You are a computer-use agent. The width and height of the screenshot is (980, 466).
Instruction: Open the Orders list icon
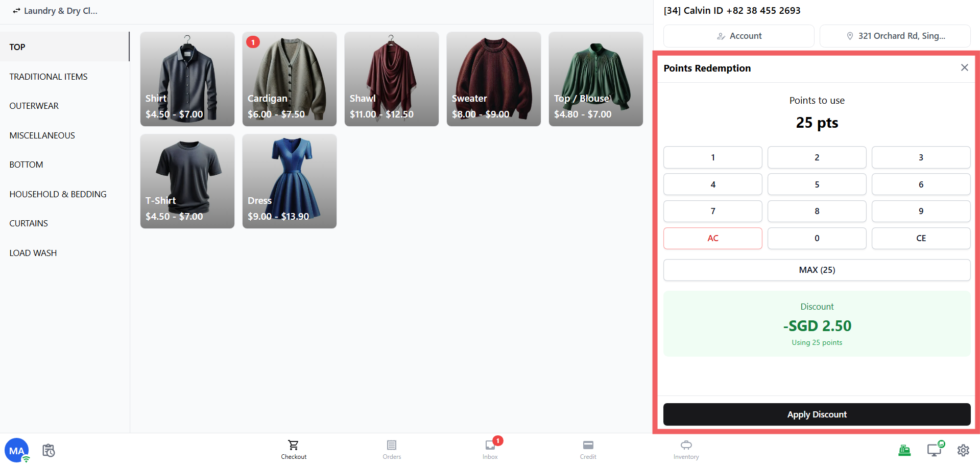[x=392, y=450]
